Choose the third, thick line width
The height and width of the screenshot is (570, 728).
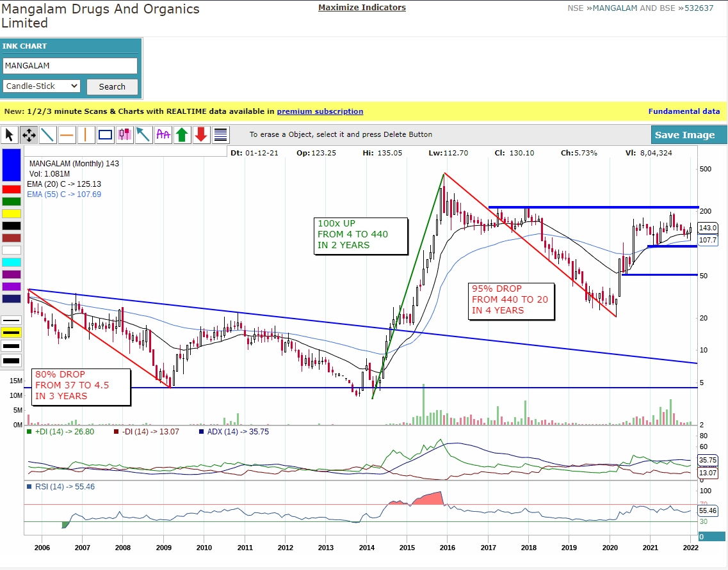click(12, 346)
